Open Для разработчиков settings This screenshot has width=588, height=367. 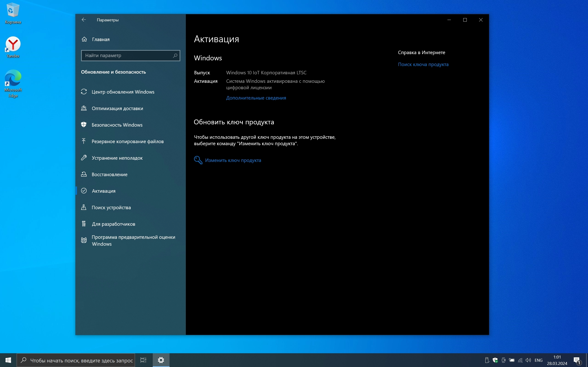[x=113, y=224]
